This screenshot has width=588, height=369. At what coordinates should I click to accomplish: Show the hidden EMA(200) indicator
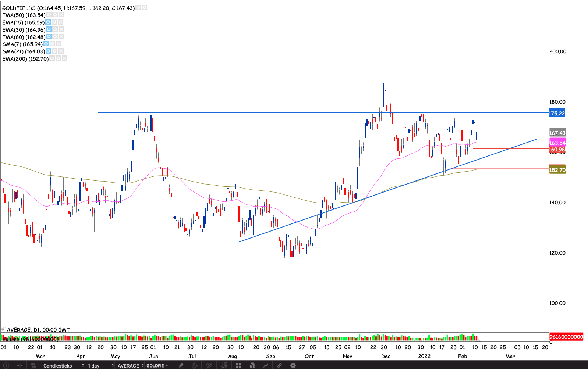[52, 59]
